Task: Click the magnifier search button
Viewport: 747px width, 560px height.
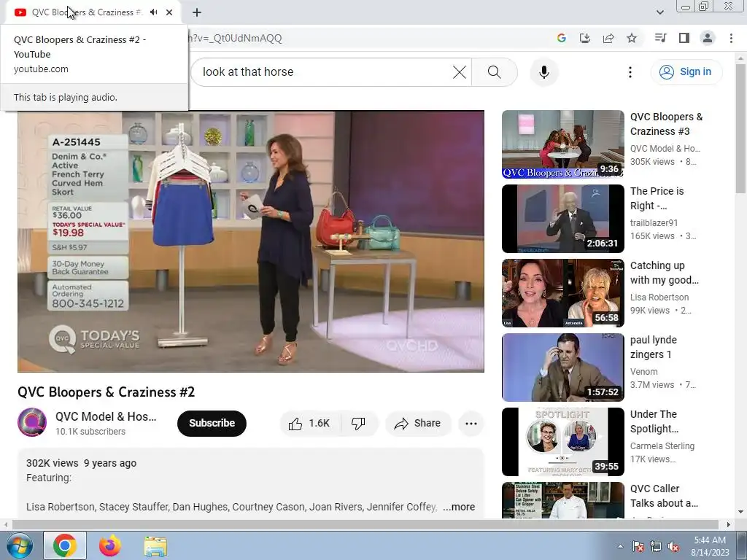Action: (x=495, y=72)
